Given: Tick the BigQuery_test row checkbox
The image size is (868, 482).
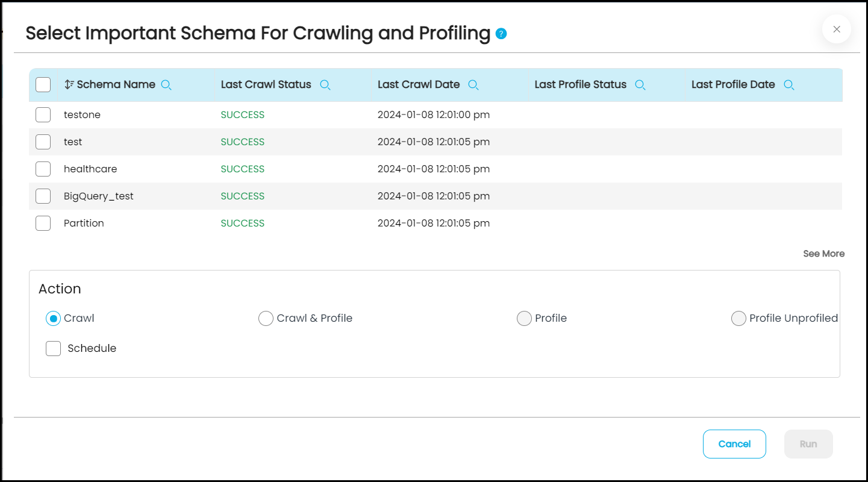Looking at the screenshot, I should tap(43, 196).
